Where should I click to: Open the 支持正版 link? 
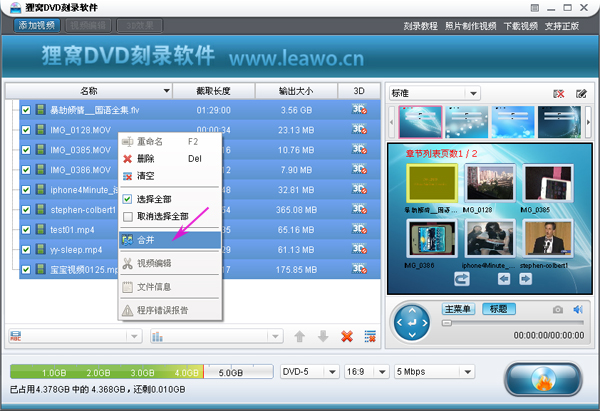click(562, 26)
